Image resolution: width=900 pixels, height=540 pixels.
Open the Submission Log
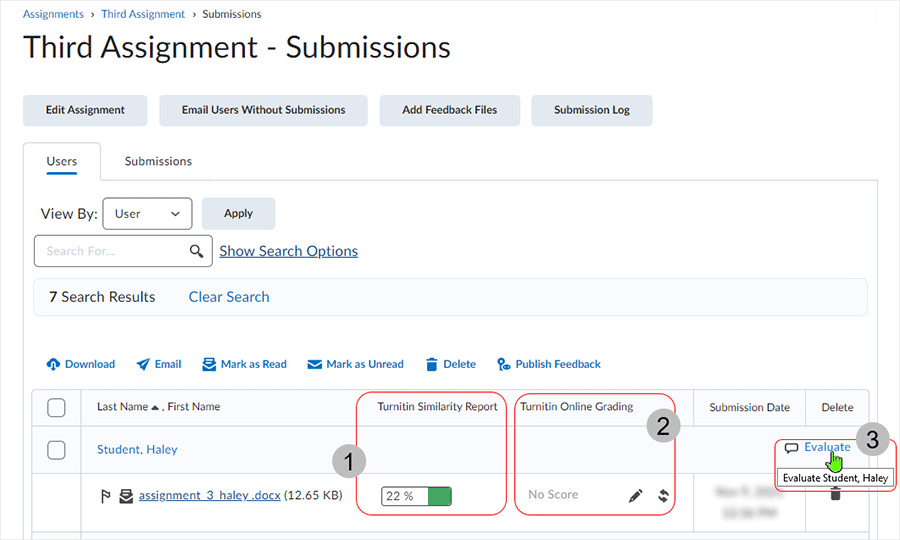pos(592,110)
